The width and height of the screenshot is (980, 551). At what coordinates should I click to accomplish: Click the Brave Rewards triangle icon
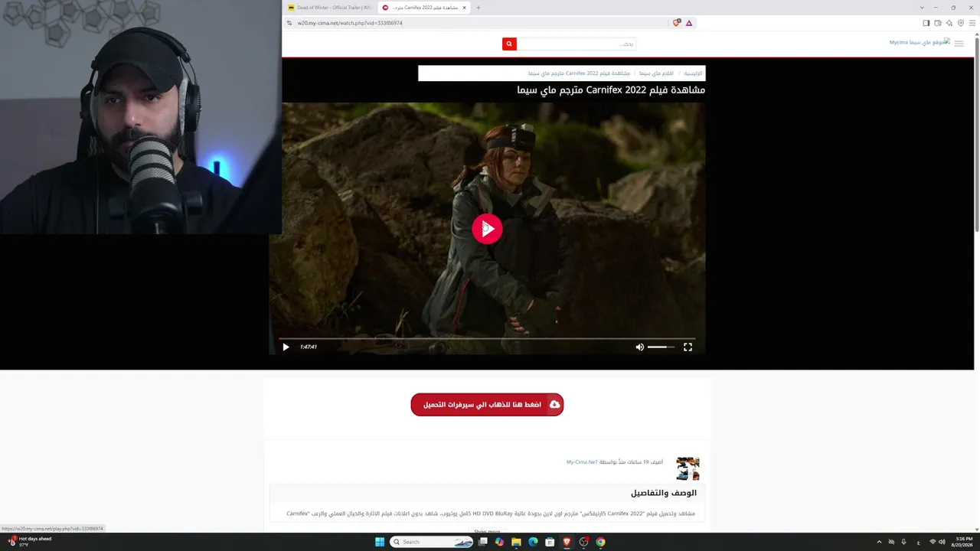point(689,23)
